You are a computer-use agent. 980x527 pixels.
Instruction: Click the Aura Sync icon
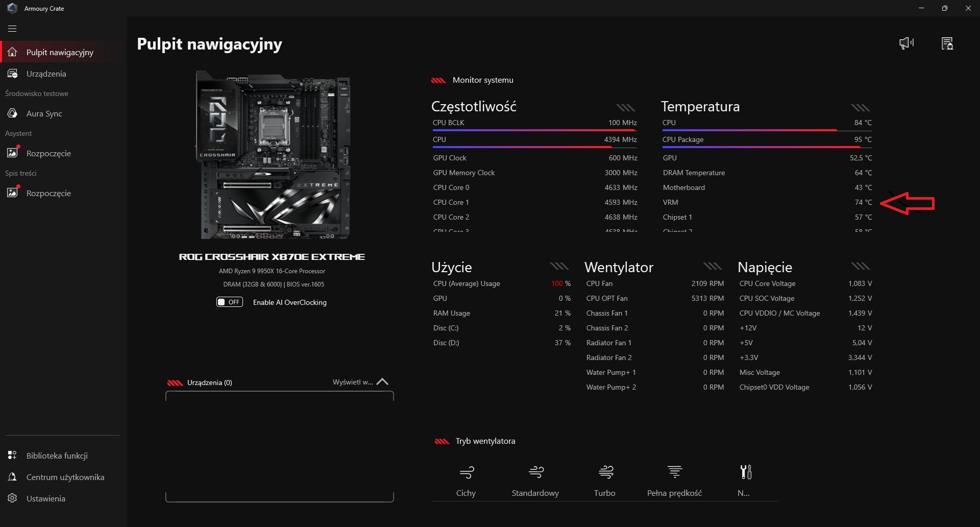13,113
